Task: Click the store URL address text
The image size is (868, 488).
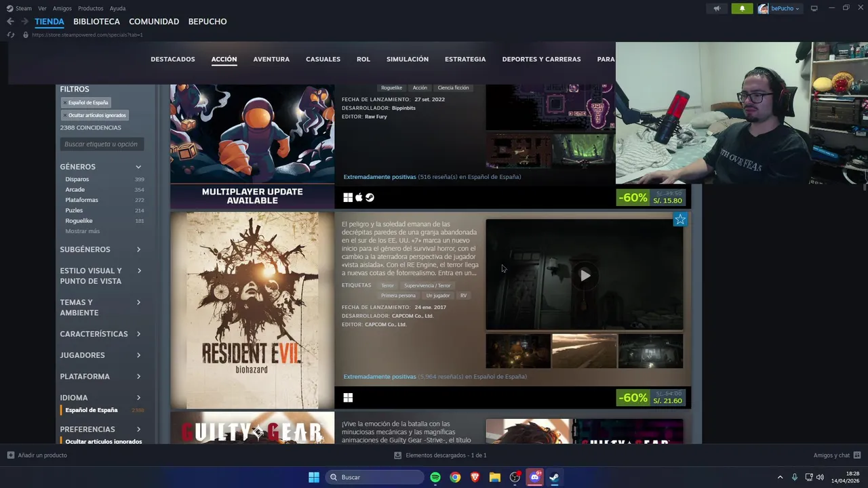Action: click(x=87, y=35)
